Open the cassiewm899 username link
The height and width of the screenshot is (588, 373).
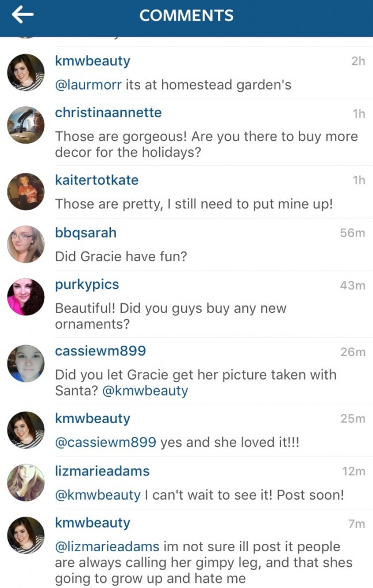tap(101, 351)
